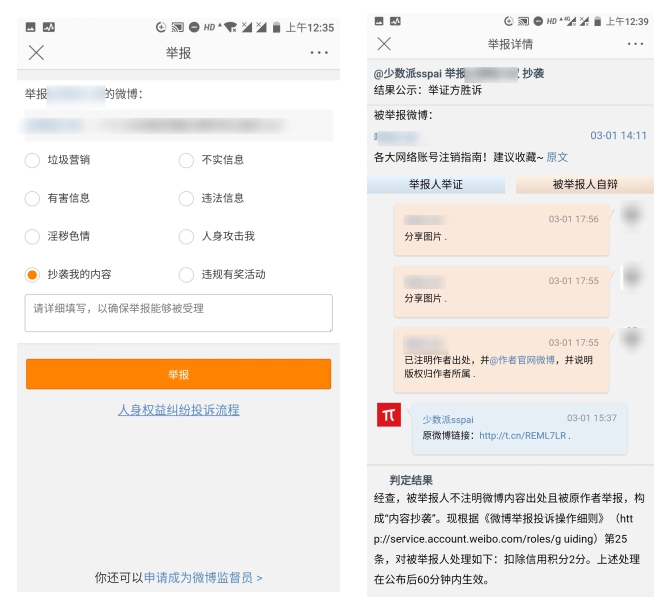Tap the do-not-disturb icon in right status bar
Viewport: 667px width, 606px height.
538,21
